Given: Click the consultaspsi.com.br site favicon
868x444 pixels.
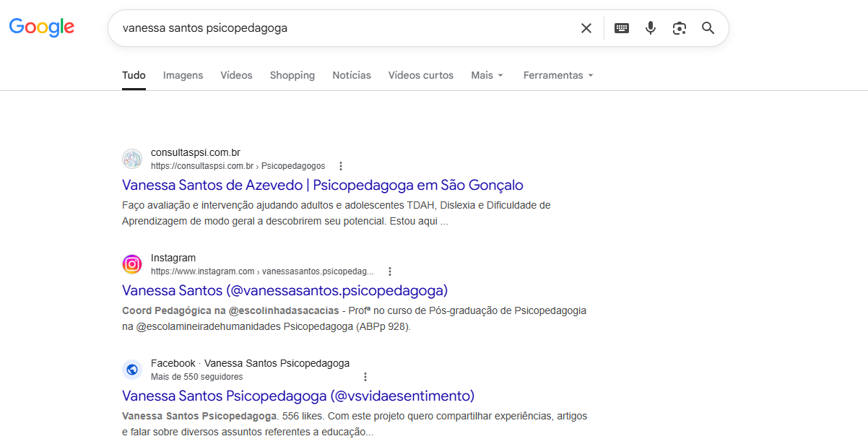Looking at the screenshot, I should (132, 159).
